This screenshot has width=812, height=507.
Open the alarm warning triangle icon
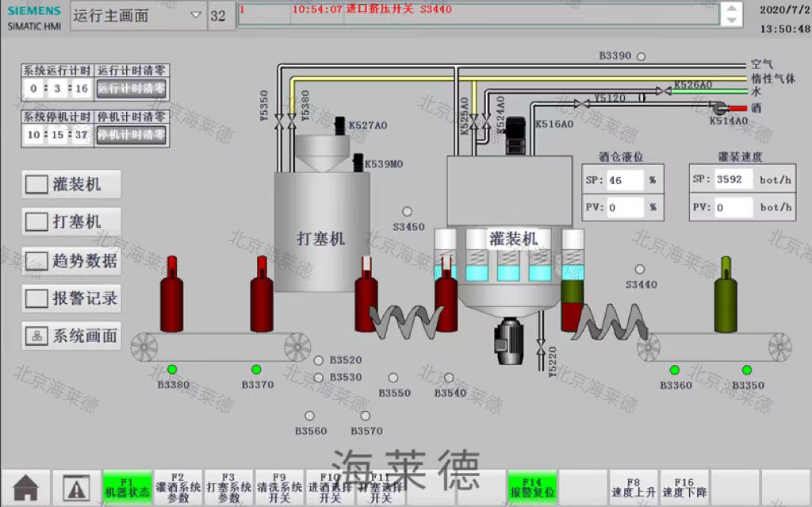(x=76, y=486)
